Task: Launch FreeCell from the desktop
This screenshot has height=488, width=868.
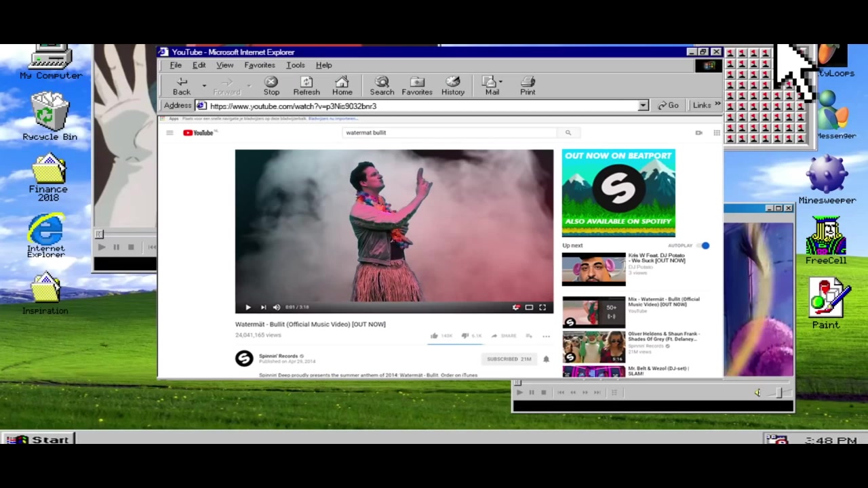Action: [x=826, y=241]
